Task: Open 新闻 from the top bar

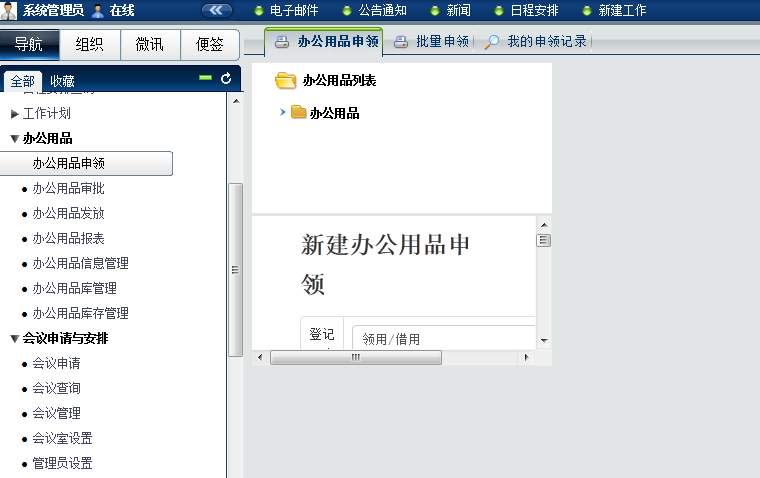Action: click(459, 10)
